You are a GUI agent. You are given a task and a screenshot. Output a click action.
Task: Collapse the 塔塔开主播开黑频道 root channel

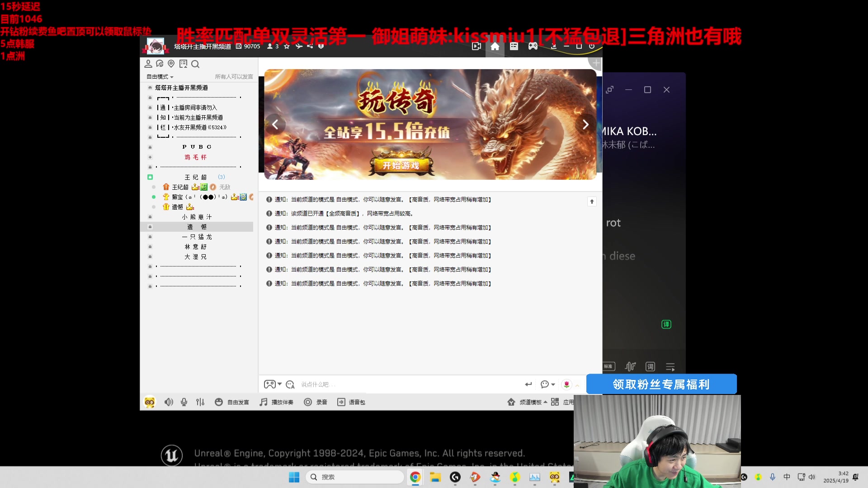click(x=150, y=88)
